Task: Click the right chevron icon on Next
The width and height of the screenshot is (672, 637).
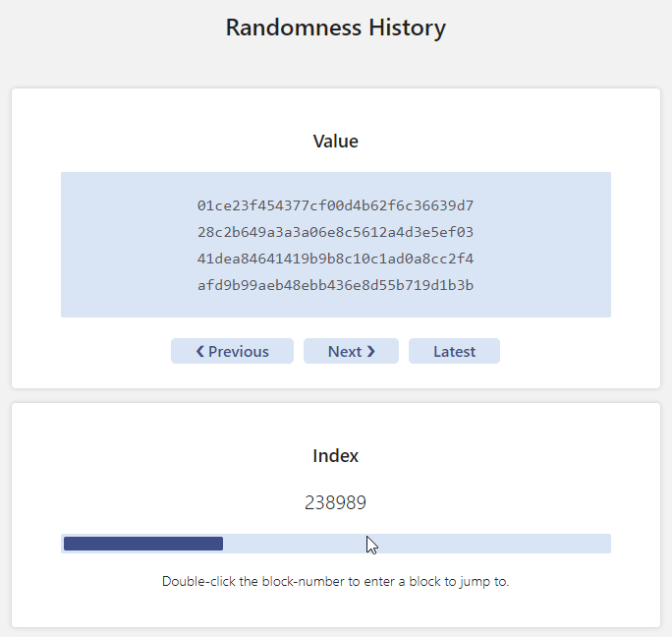Action: tap(371, 352)
